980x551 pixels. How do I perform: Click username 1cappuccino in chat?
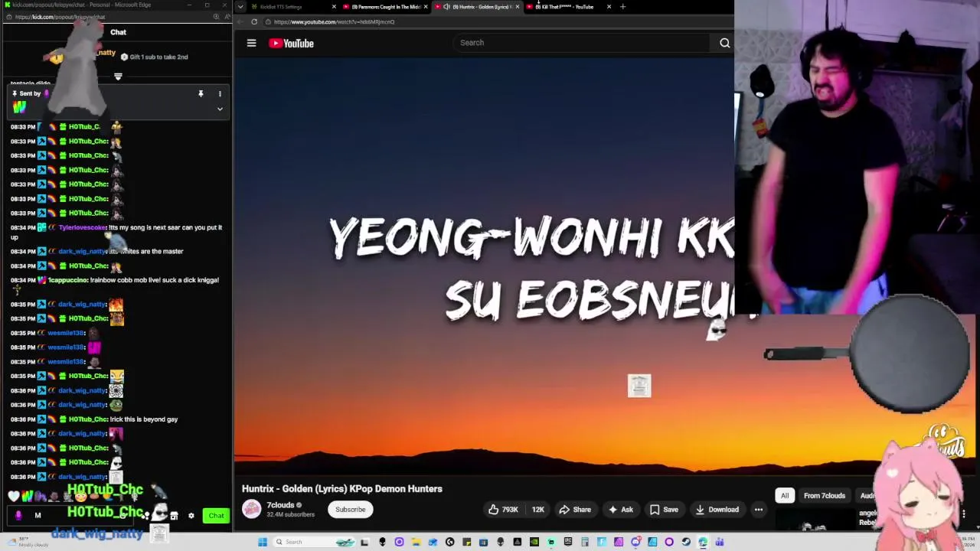[x=68, y=280]
